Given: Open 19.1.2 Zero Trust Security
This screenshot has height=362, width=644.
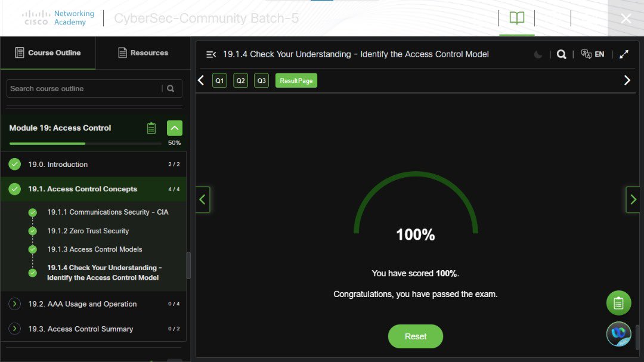Looking at the screenshot, I should click(88, 231).
